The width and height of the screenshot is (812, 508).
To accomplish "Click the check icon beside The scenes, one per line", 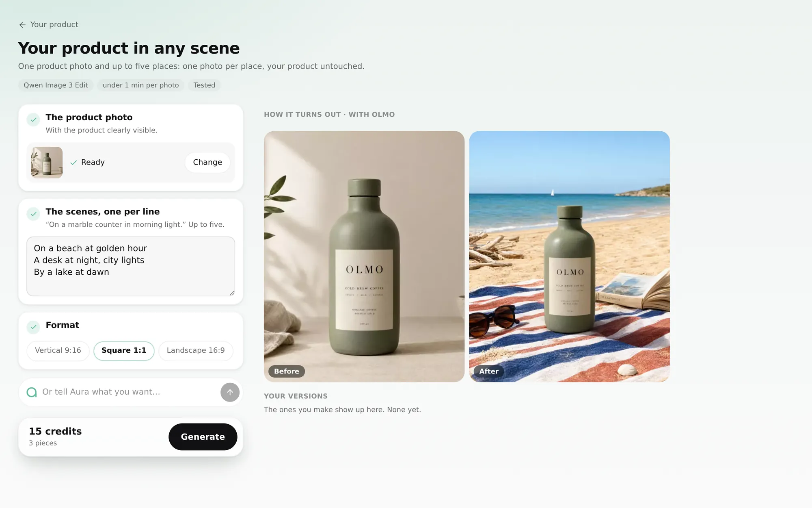I will (x=33, y=214).
